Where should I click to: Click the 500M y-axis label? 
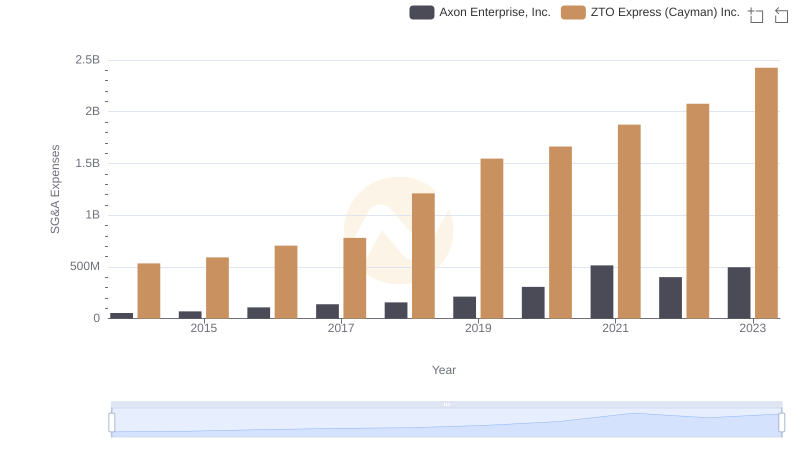coord(85,266)
